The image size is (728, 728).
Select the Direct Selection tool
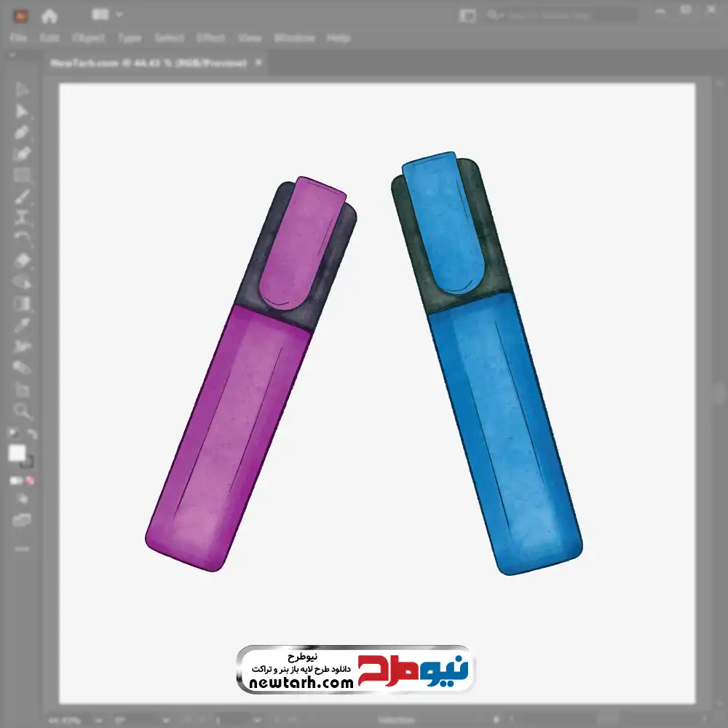coord(22,111)
